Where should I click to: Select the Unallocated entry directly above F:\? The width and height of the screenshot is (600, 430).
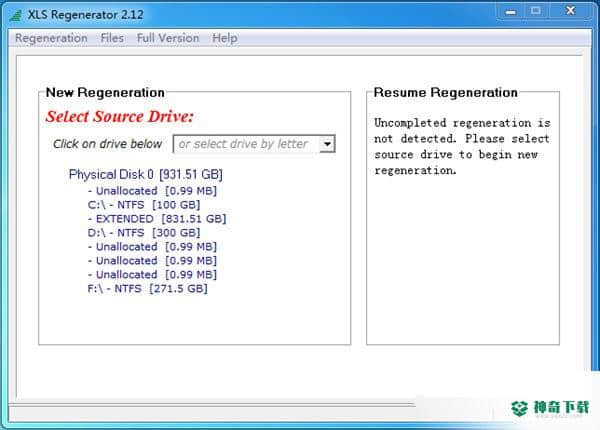[x=152, y=275]
